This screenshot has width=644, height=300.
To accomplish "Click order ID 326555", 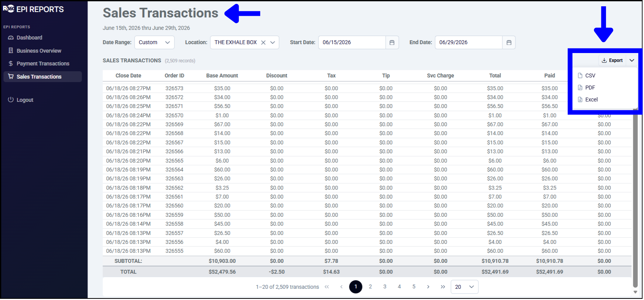I will [174, 251].
